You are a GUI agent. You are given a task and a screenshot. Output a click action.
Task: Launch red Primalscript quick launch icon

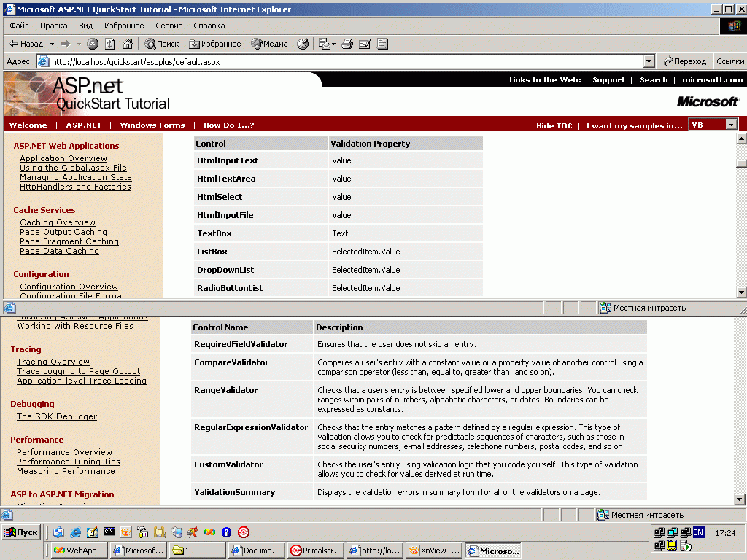coord(244,532)
